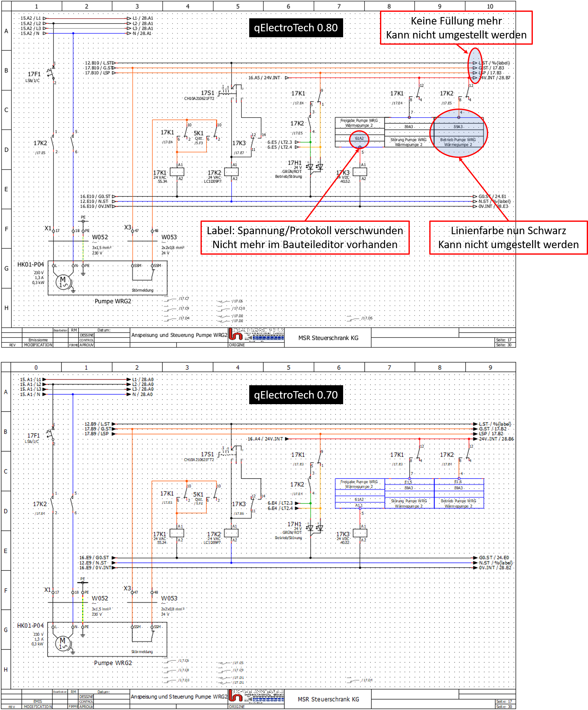Select the "Keine Füllung mehr" annotation box
588x710 pixels.
456,28
